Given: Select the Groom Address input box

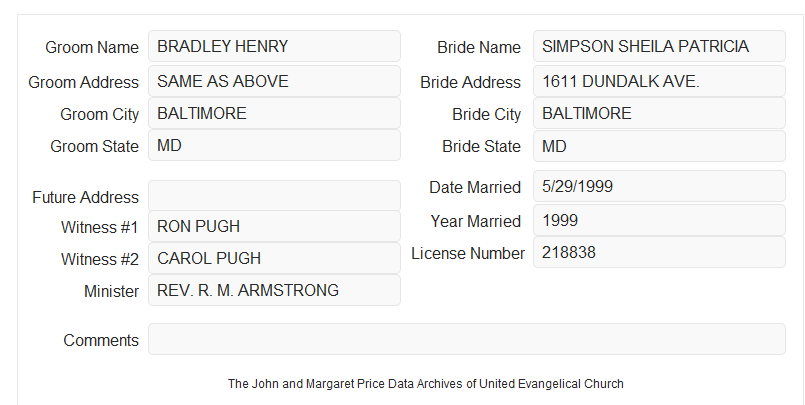Looking at the screenshot, I should pyautogui.click(x=274, y=81).
